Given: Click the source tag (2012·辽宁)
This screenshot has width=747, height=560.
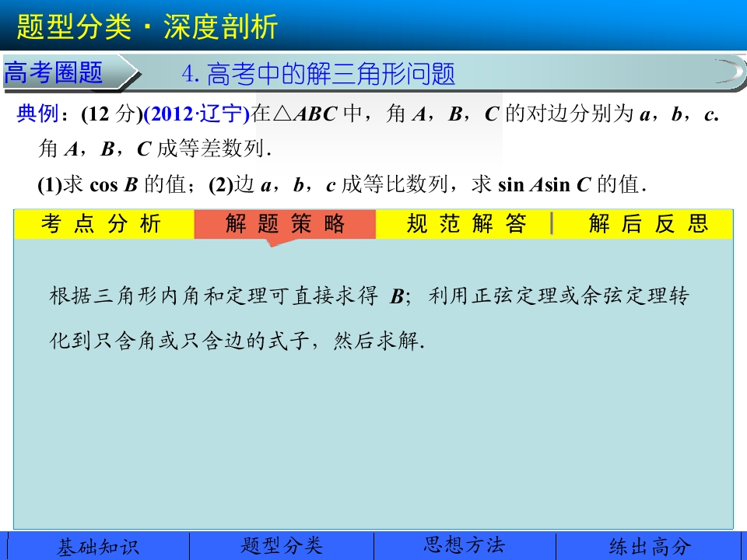Looking at the screenshot, I should [x=196, y=114].
